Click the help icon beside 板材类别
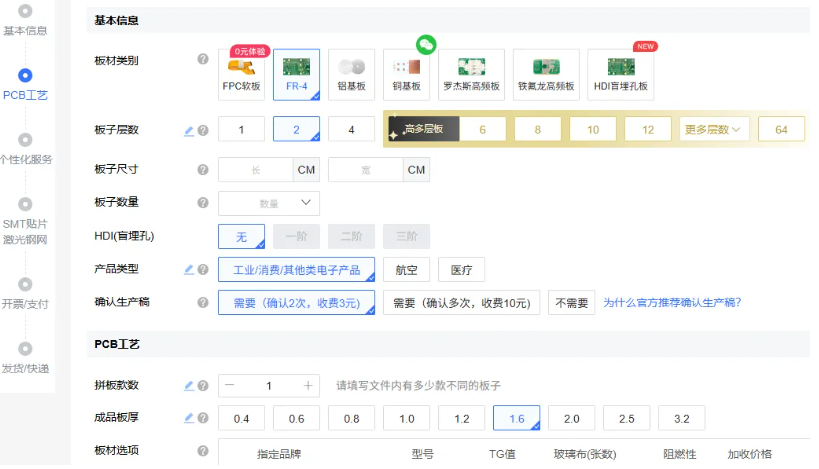The height and width of the screenshot is (469, 819). (203, 60)
